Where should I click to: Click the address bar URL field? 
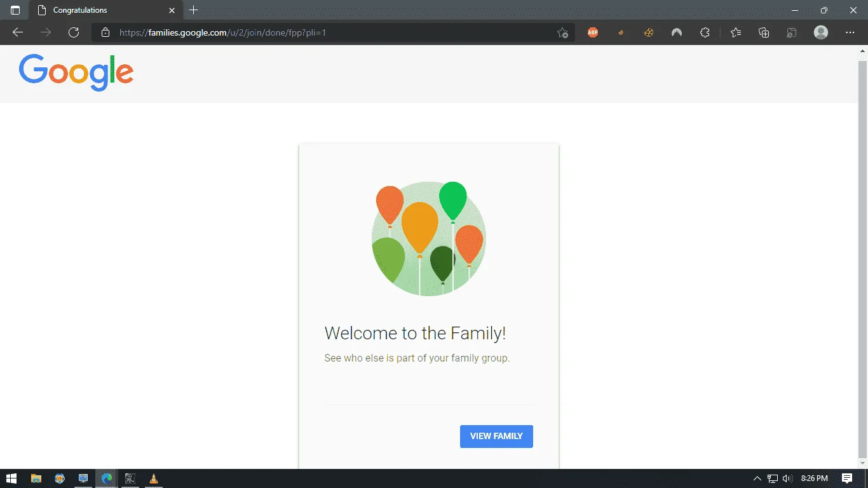[334, 32]
